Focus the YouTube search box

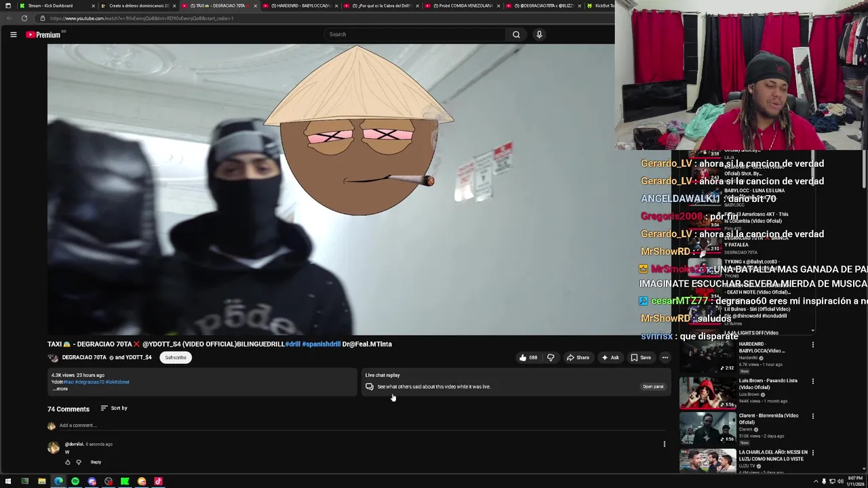pos(415,35)
